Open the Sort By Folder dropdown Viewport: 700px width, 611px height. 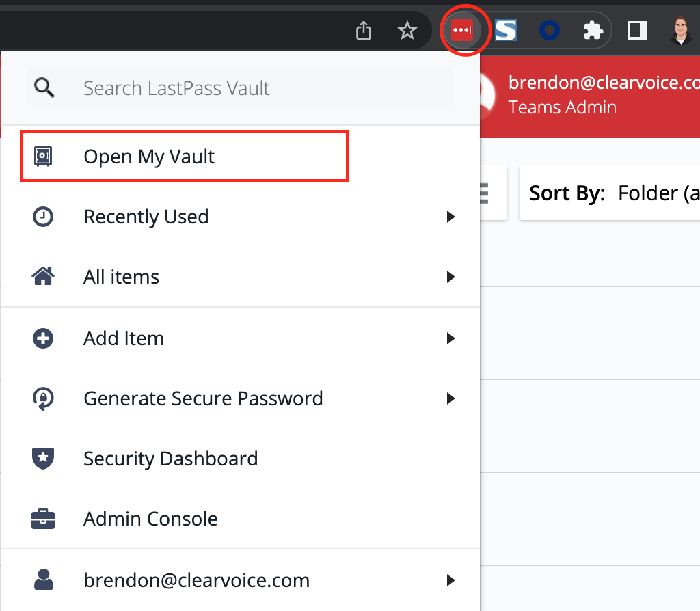click(610, 193)
